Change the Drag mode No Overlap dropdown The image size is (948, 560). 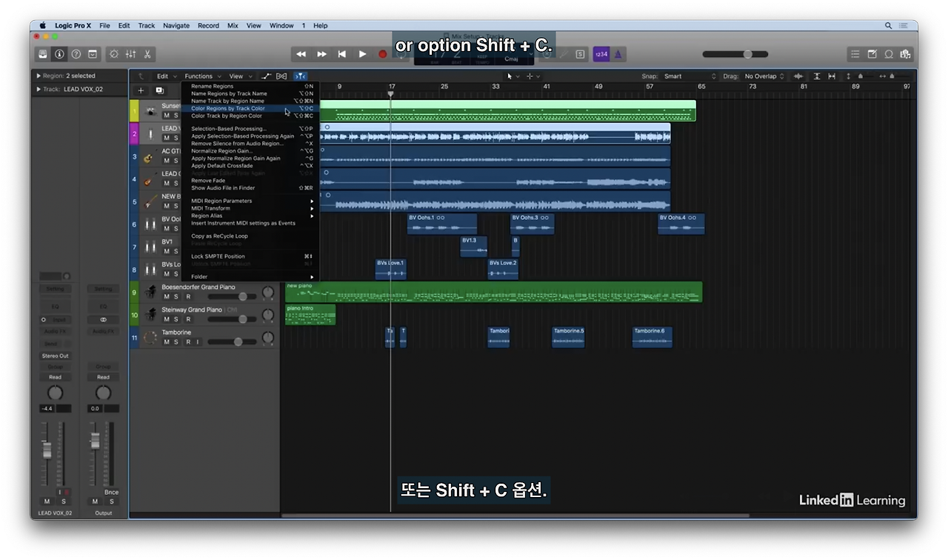coord(764,76)
